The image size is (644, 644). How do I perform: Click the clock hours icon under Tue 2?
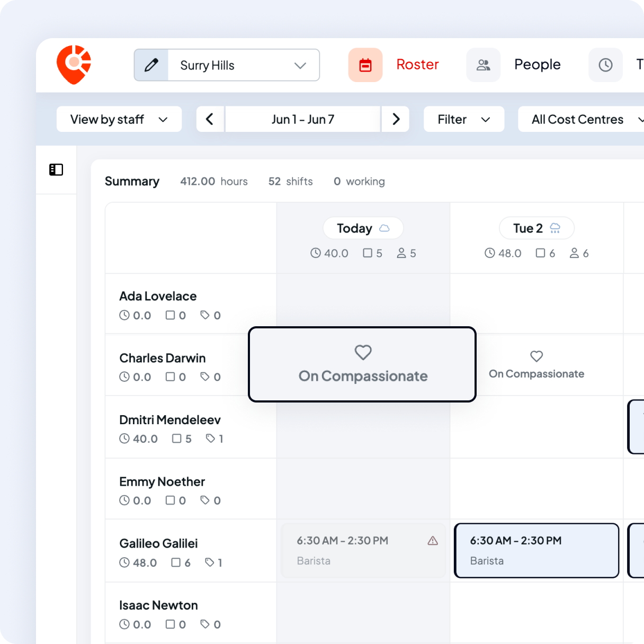(490, 253)
